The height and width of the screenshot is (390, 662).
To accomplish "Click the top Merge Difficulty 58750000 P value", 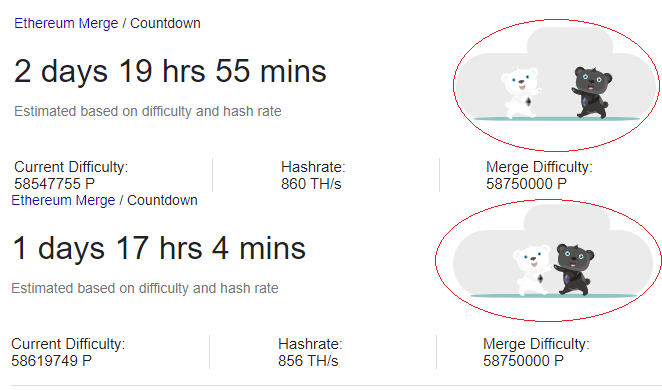I will click(x=526, y=184).
